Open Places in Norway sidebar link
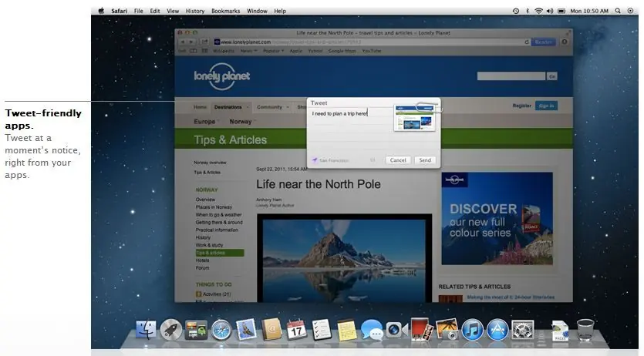Image resolution: width=644 pixels, height=356 pixels. click(x=214, y=207)
